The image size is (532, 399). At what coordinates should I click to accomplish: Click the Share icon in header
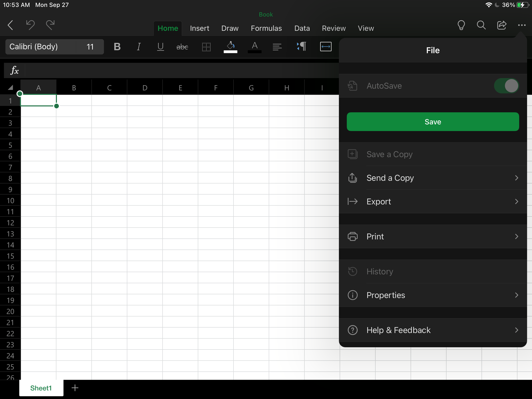tap(501, 25)
